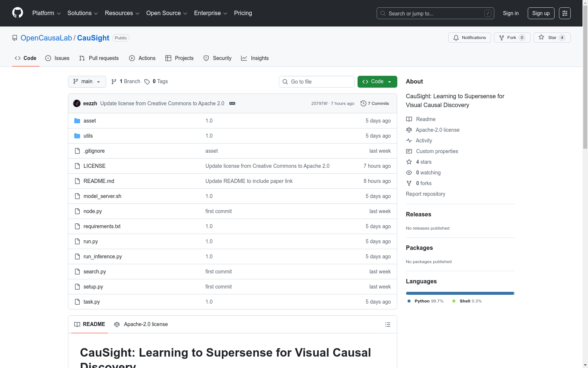Screen dimensions: 588x368
Task: Click the note icon beside Custom properties
Action: [409, 151]
